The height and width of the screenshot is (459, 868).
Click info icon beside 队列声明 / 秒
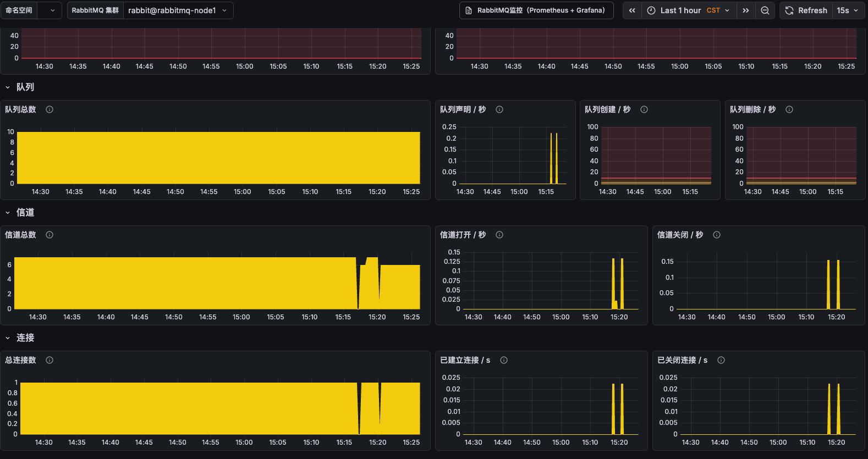499,109
